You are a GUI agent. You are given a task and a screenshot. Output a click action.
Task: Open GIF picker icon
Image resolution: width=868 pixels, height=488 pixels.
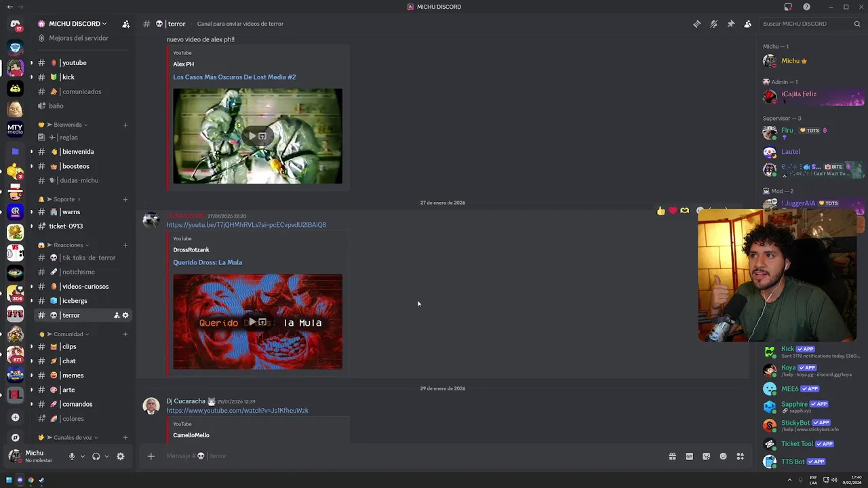(689, 456)
